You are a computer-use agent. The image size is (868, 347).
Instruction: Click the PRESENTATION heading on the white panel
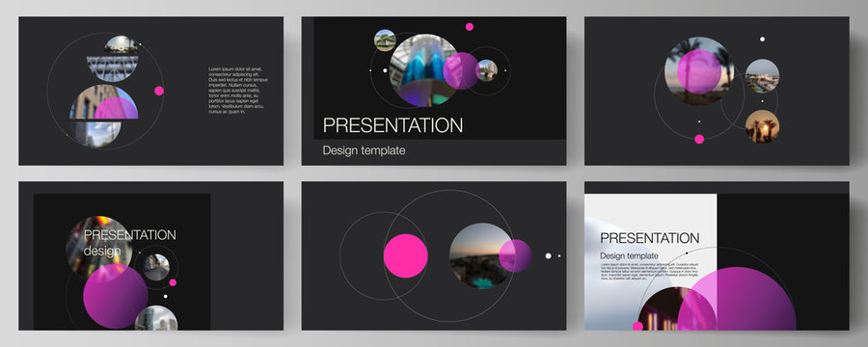pyautogui.click(x=650, y=238)
